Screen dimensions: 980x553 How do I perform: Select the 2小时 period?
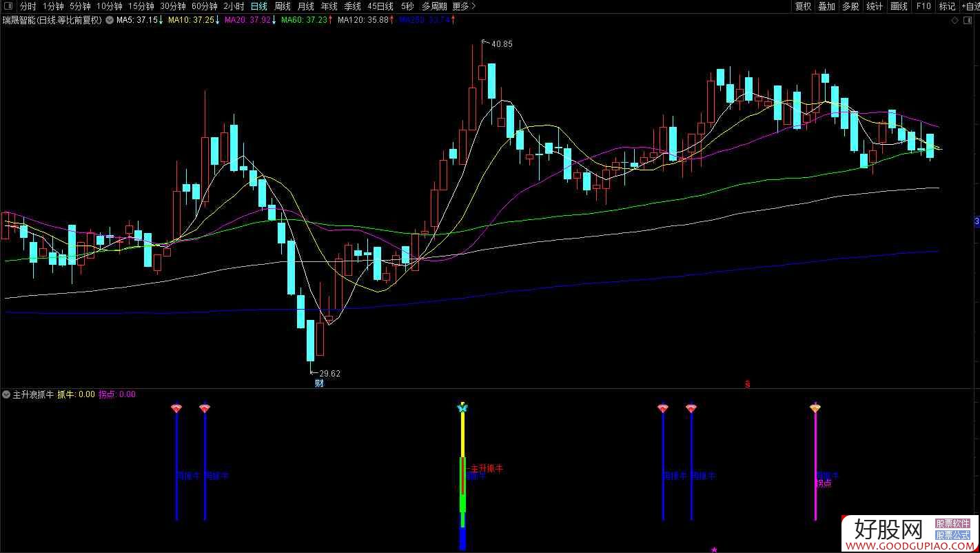[x=234, y=6]
